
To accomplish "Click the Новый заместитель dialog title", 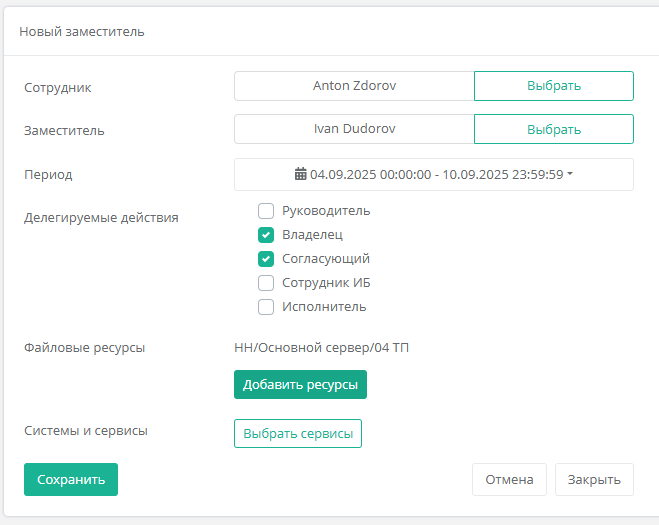I will pyautogui.click(x=82, y=32).
